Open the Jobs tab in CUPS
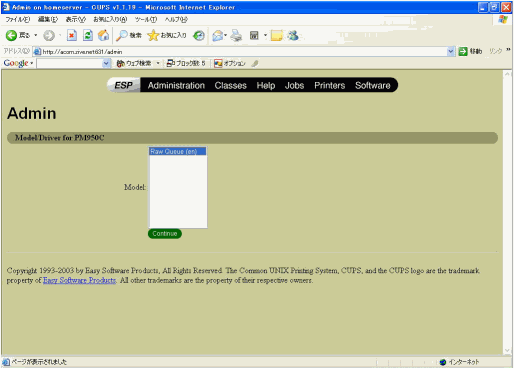 [294, 85]
